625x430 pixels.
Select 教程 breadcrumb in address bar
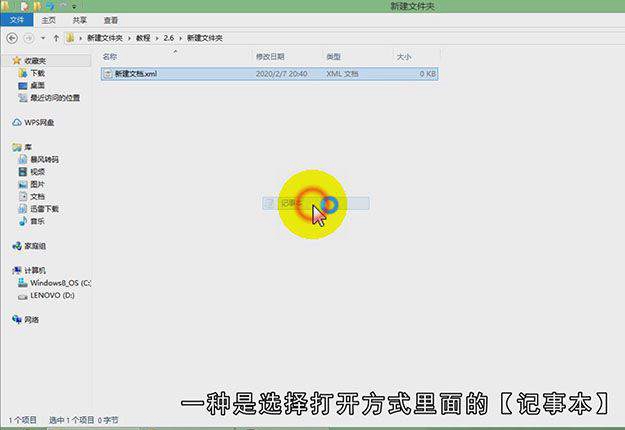click(x=143, y=38)
